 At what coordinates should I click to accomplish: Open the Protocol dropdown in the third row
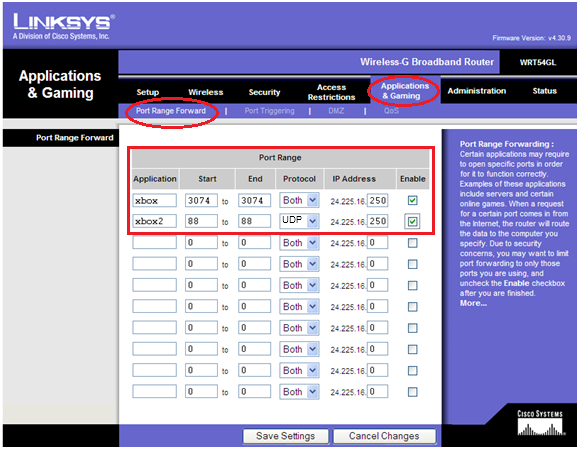tap(299, 243)
